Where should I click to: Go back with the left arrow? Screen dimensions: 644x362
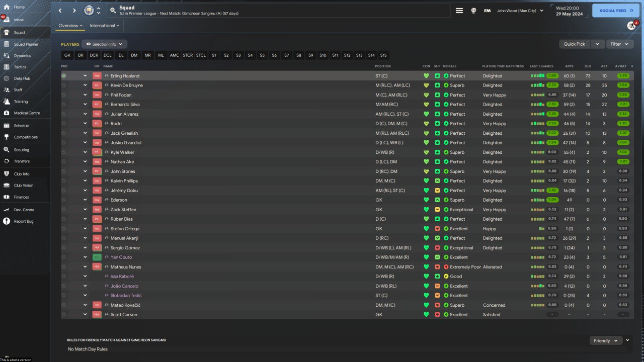[60, 11]
